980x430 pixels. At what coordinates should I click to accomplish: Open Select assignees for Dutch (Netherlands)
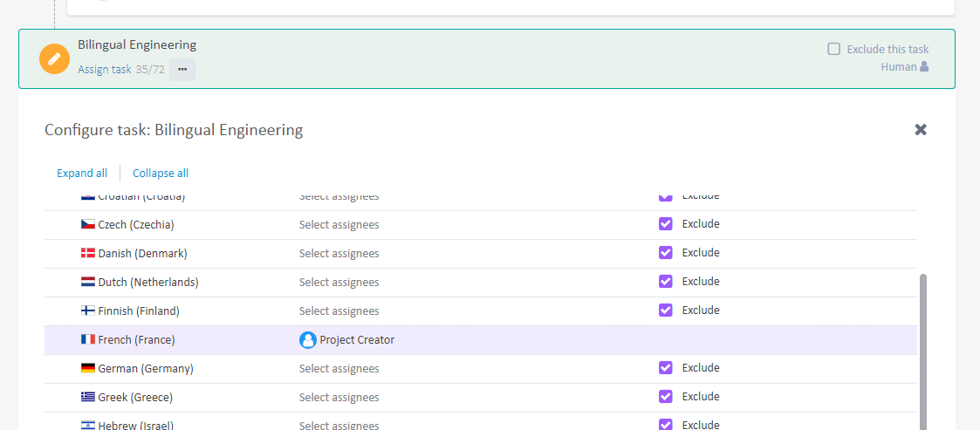point(339,282)
